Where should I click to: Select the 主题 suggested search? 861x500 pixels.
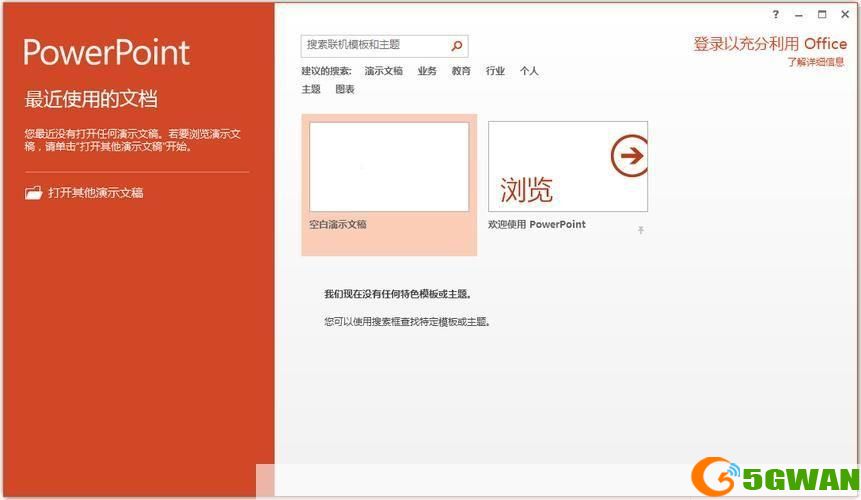(x=311, y=89)
